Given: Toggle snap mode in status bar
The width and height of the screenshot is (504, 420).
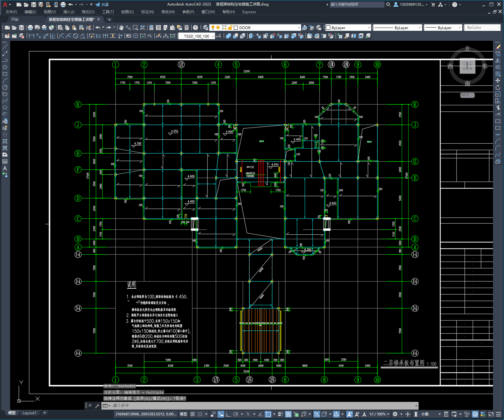Looking at the screenshot, I should click(200, 414).
